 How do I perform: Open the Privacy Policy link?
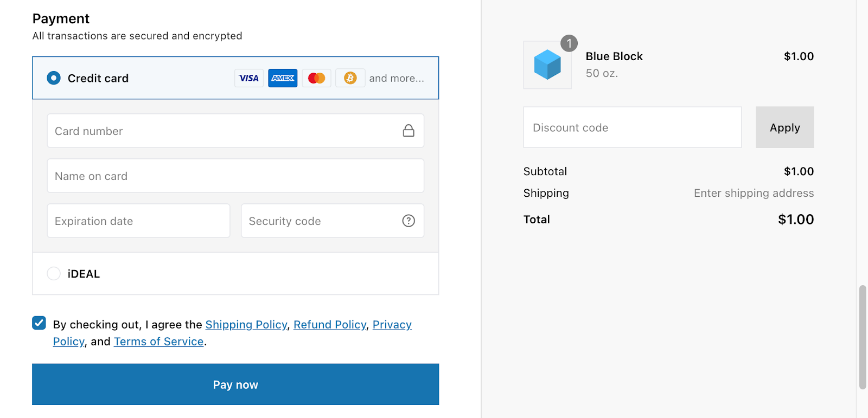click(392, 324)
